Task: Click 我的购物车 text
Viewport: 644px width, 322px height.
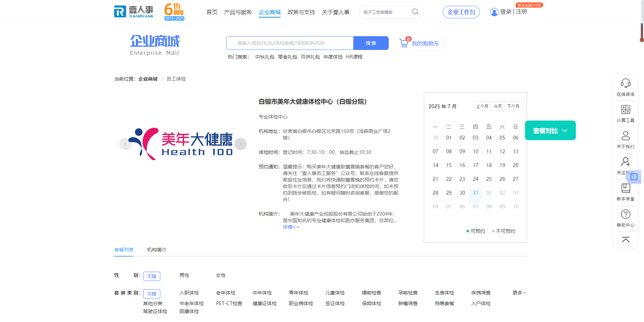Action: click(426, 43)
